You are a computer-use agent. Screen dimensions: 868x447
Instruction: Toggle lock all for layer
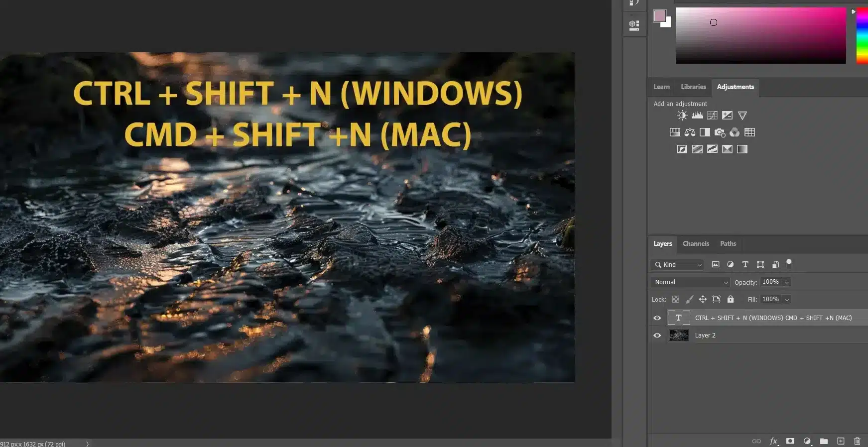(x=731, y=299)
